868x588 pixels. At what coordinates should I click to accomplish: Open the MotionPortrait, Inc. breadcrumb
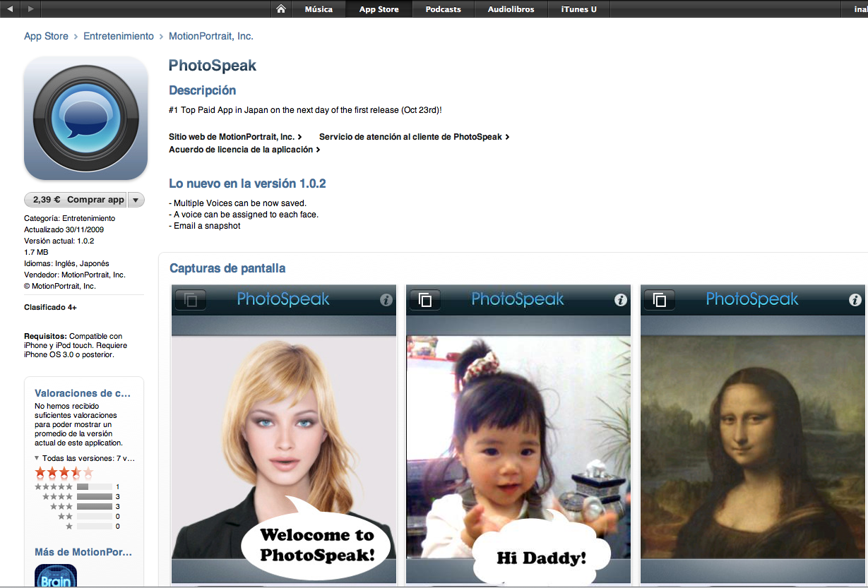coord(211,36)
